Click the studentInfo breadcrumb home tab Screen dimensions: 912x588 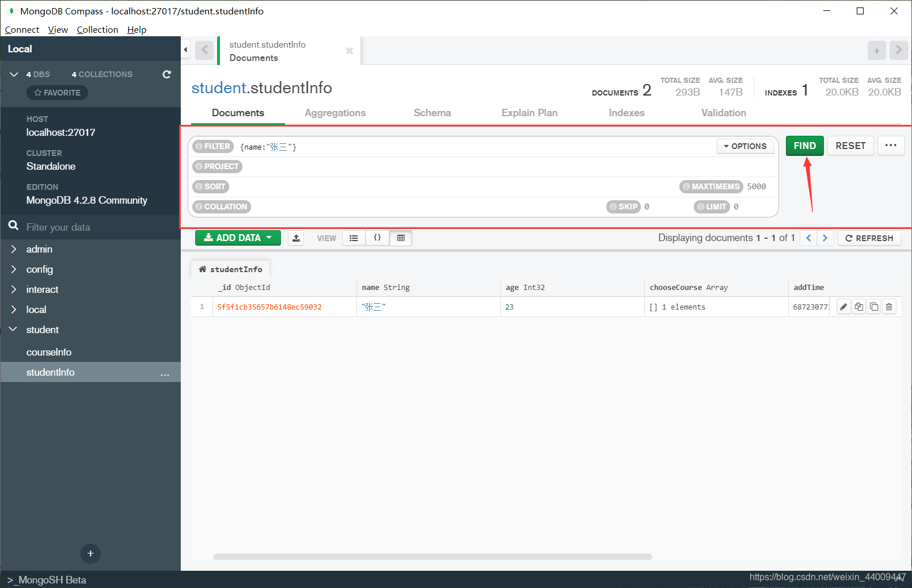pos(230,269)
